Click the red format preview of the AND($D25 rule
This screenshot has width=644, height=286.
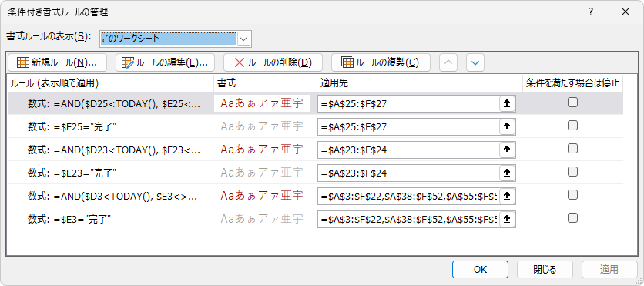[x=262, y=103]
